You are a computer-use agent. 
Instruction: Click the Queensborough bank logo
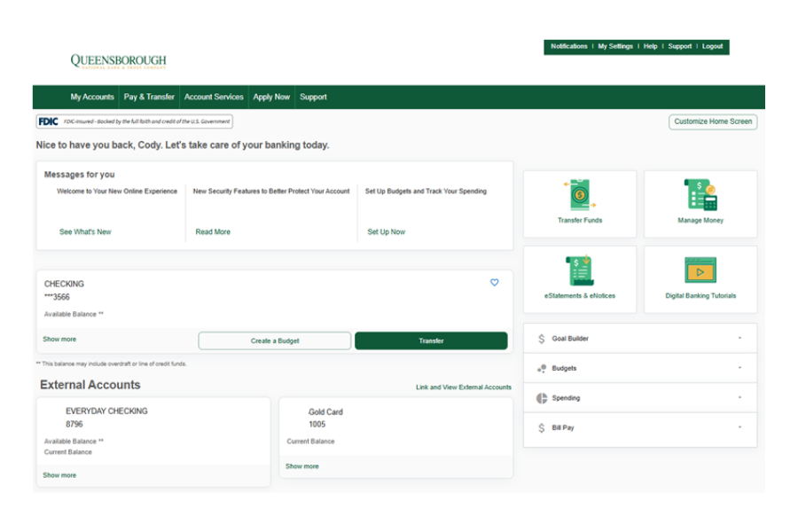118,61
